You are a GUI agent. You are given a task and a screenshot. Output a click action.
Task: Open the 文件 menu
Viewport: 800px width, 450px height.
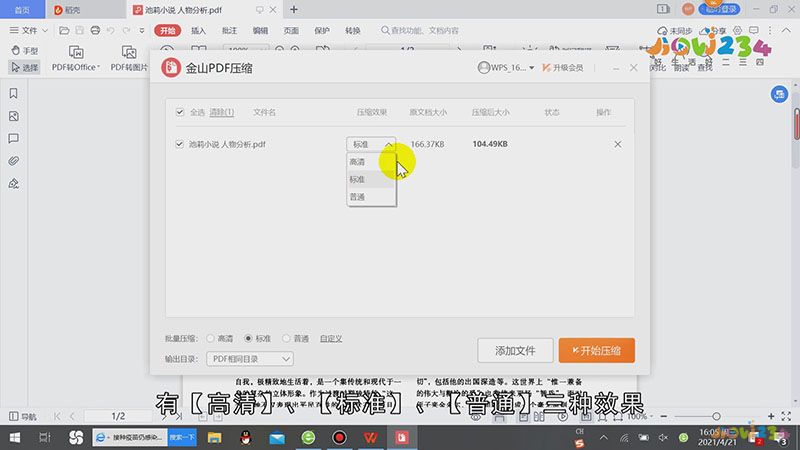(29, 31)
